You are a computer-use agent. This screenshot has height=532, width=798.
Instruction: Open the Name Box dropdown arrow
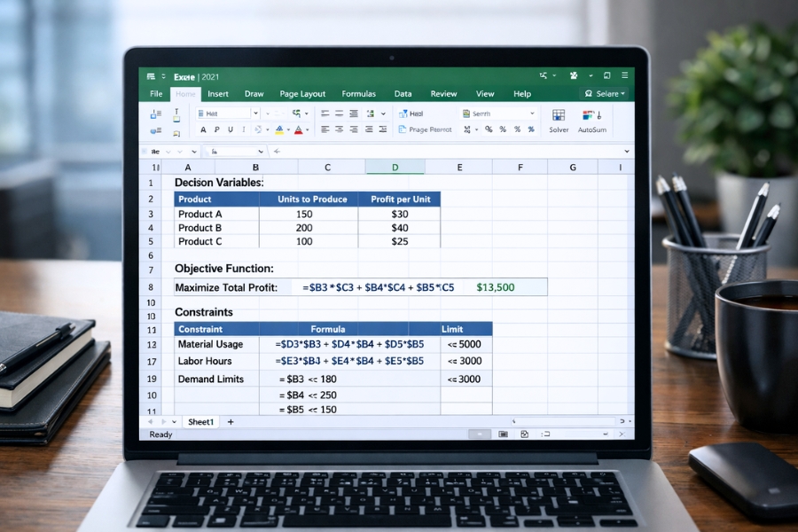click(193, 152)
